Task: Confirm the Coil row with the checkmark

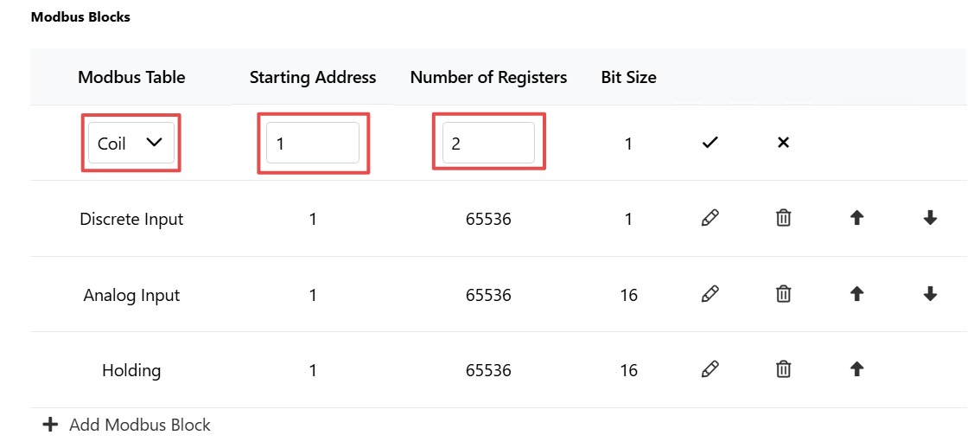Action: pyautogui.click(x=709, y=144)
